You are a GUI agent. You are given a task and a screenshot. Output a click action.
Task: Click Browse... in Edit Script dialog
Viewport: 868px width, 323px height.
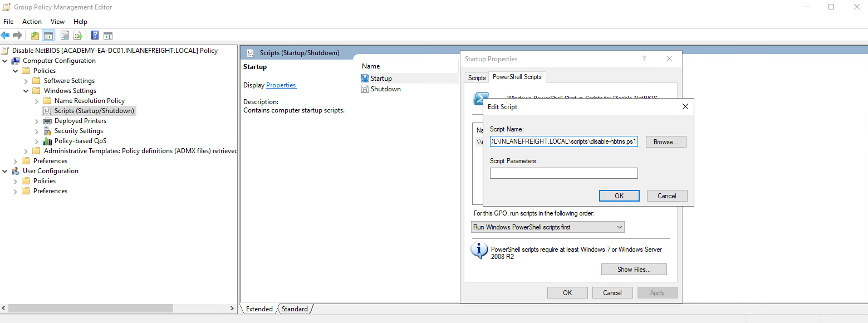666,142
